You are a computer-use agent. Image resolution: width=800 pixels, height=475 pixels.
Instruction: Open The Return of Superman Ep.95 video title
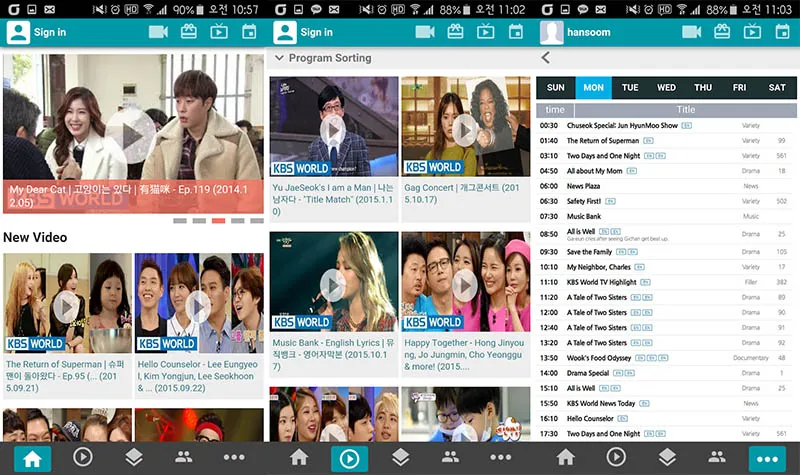pyautogui.click(x=65, y=376)
